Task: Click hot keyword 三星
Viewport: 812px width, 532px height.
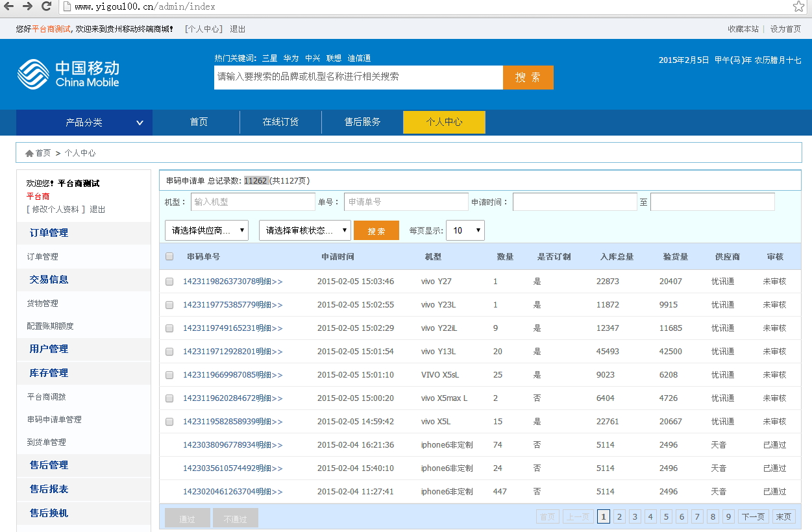Action: (269, 58)
